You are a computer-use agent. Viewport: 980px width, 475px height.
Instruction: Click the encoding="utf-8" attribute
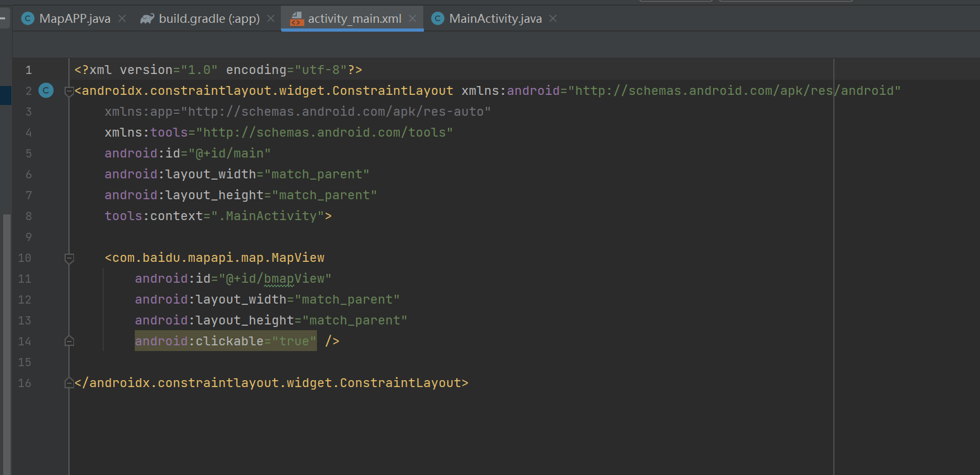(x=287, y=70)
